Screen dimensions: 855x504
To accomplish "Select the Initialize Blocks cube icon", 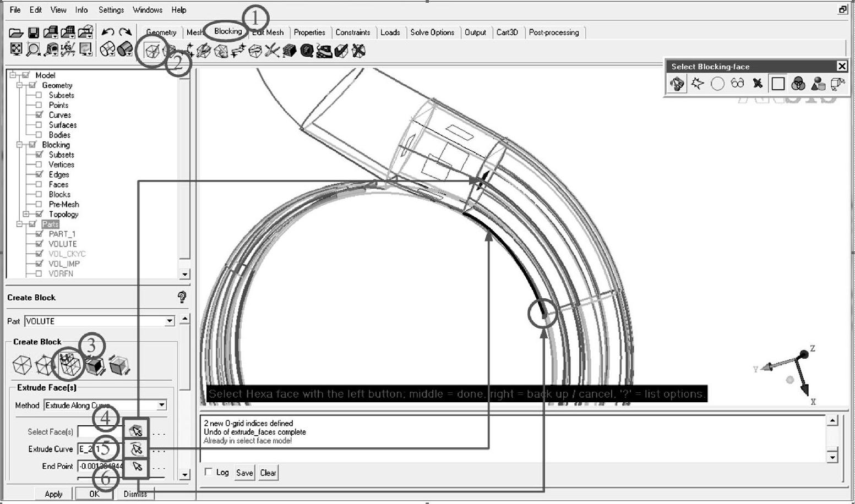I will (x=22, y=365).
